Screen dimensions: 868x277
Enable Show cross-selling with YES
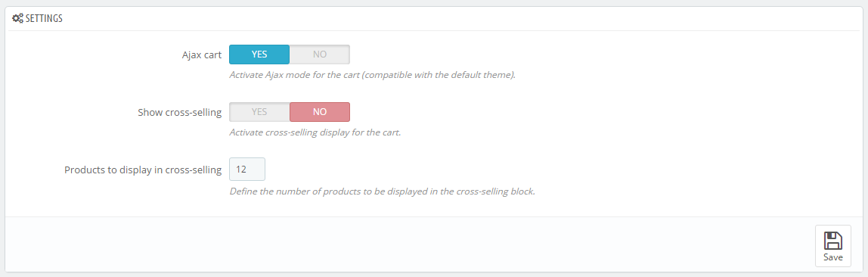pos(259,112)
